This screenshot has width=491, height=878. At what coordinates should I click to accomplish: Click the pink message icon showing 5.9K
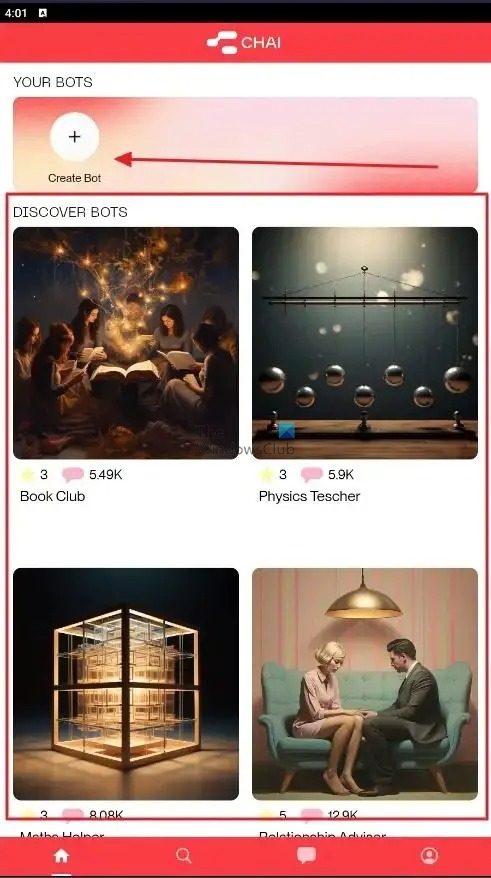tap(312, 475)
